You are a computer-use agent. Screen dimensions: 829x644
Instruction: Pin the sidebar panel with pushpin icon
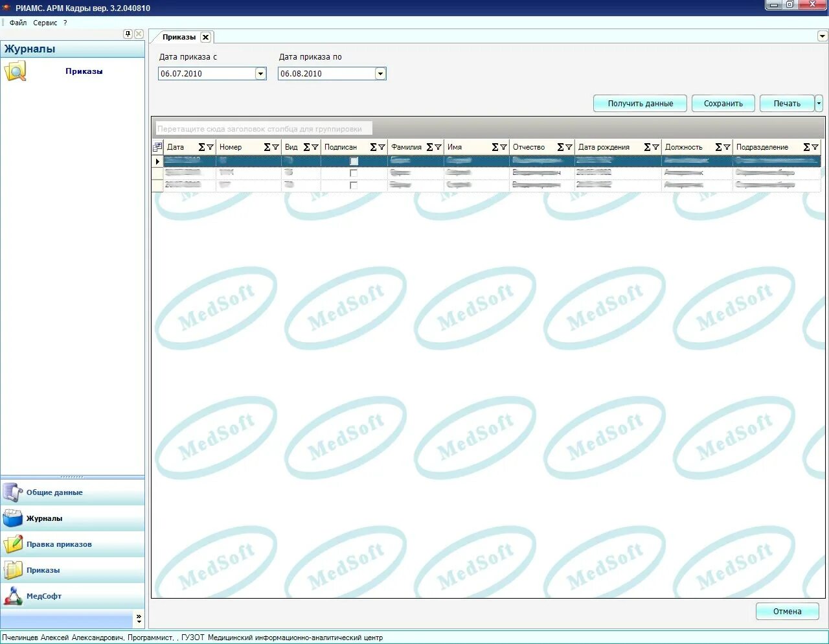point(128,34)
